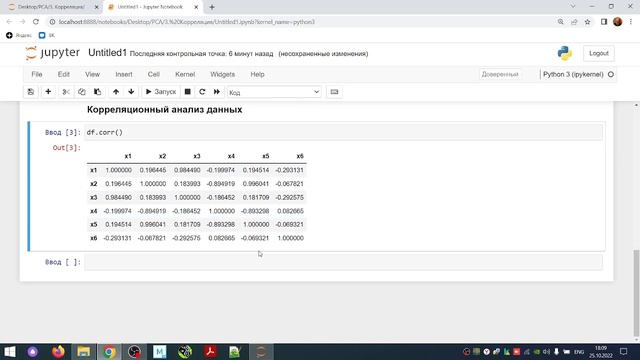Run the cell with Запуск button
Viewport: 640px width, 360px height.
(x=161, y=92)
